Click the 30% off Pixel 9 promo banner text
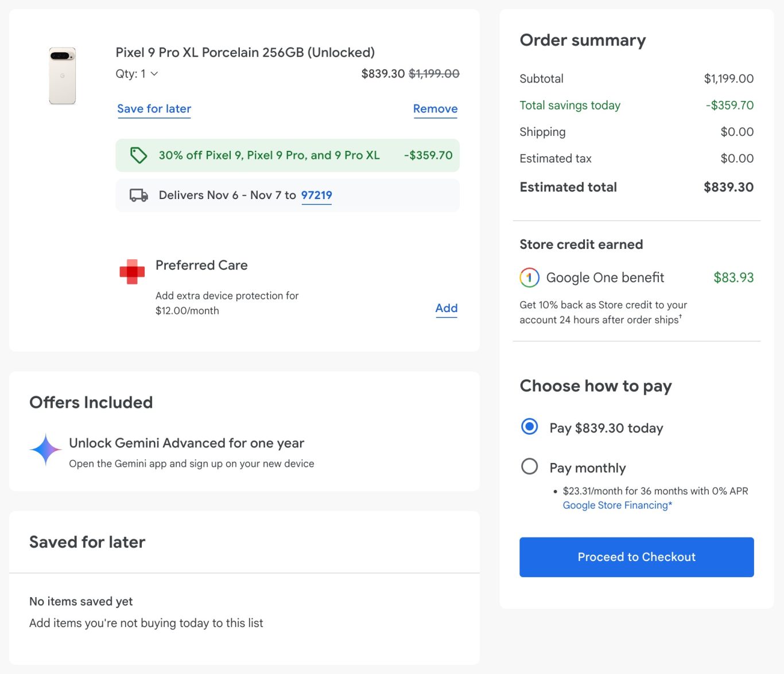Viewport: 784px width, 674px height. pos(269,155)
